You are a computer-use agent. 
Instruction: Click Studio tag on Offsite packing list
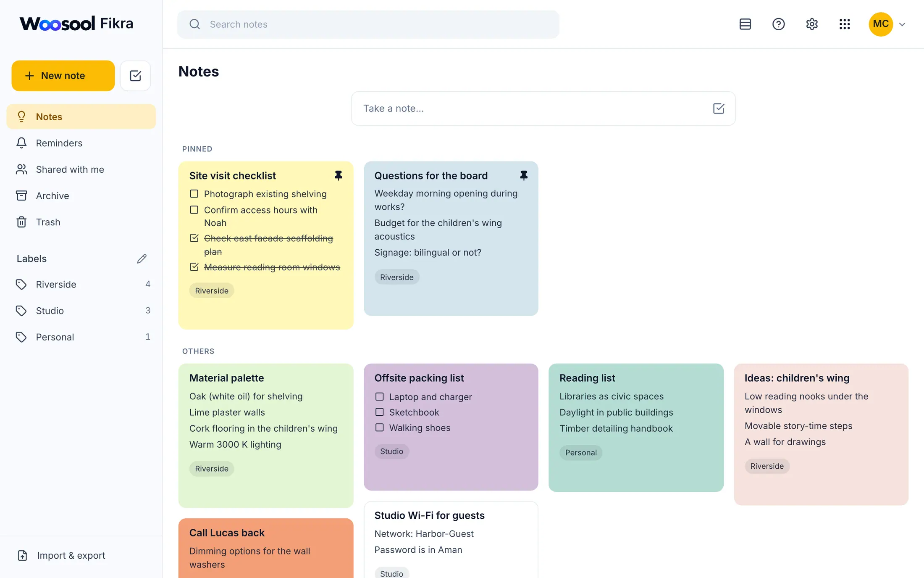pos(391,451)
